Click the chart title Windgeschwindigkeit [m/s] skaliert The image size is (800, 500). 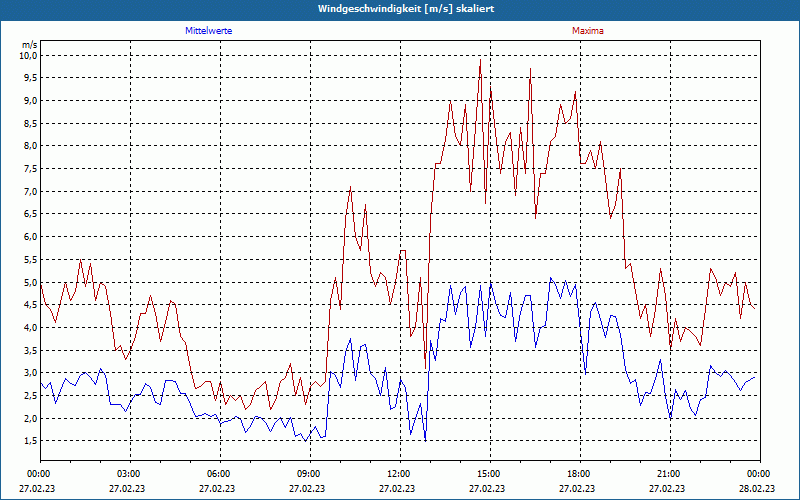click(406, 9)
